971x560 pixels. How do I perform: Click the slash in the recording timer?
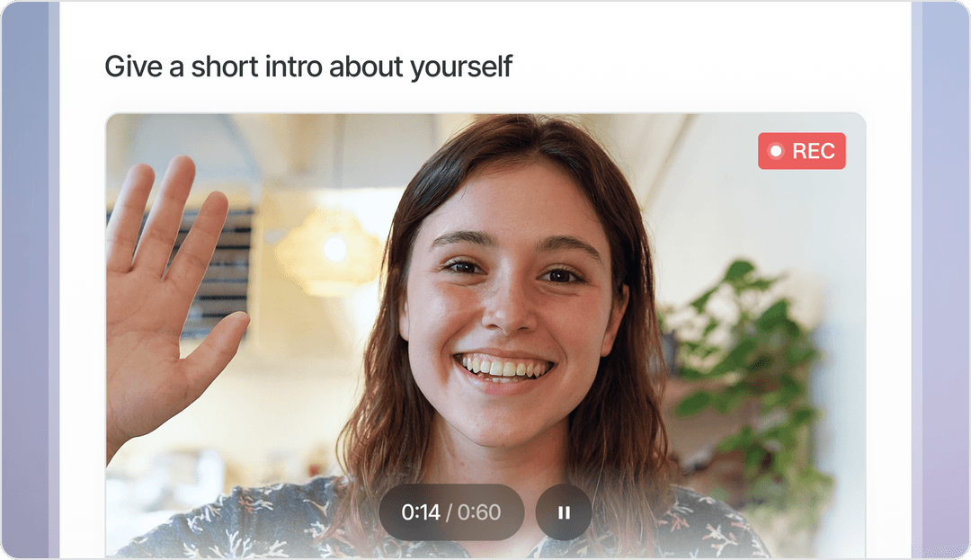pos(449,512)
